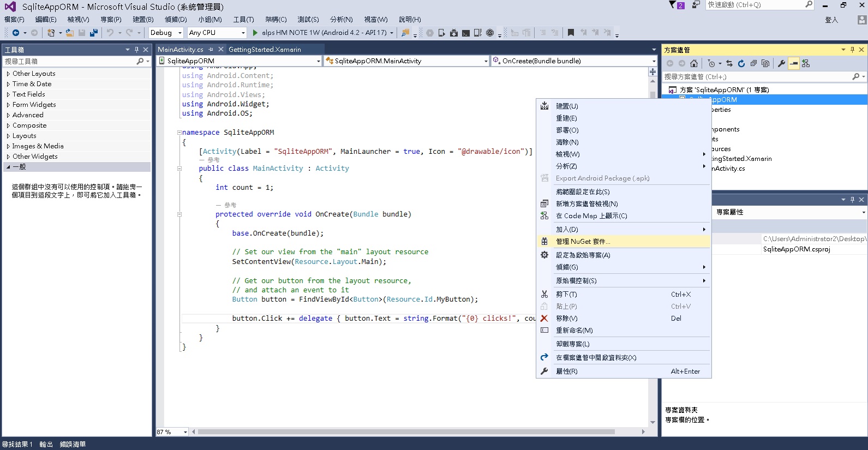This screenshot has width=868, height=450.
Task: Click the editor horizontal scrollbar
Action: pyautogui.click(x=406, y=432)
